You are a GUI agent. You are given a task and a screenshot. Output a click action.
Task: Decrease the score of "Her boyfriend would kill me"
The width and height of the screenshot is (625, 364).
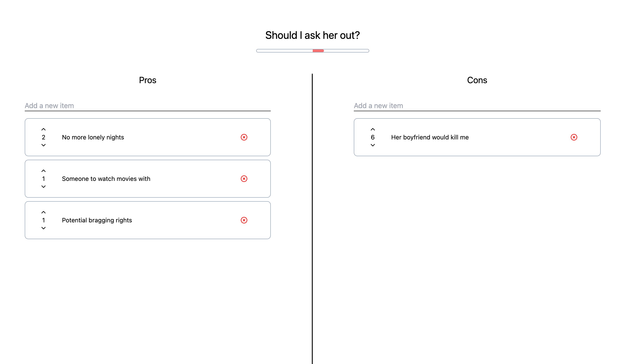373,145
